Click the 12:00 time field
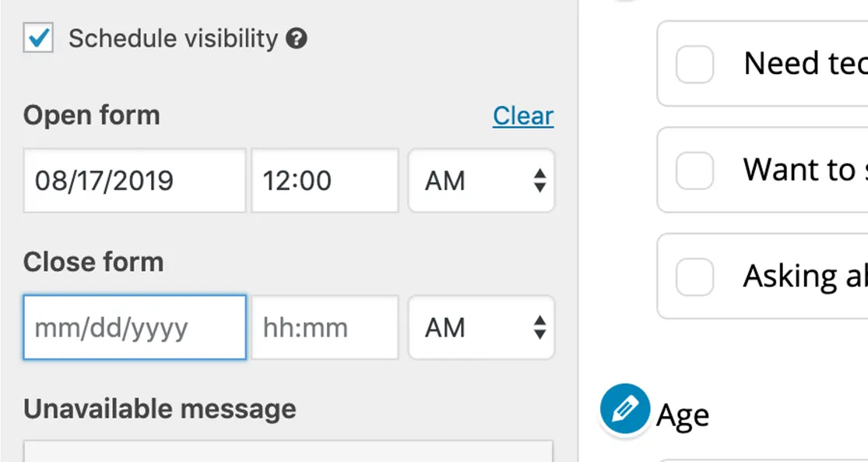868x462 pixels. click(x=324, y=181)
